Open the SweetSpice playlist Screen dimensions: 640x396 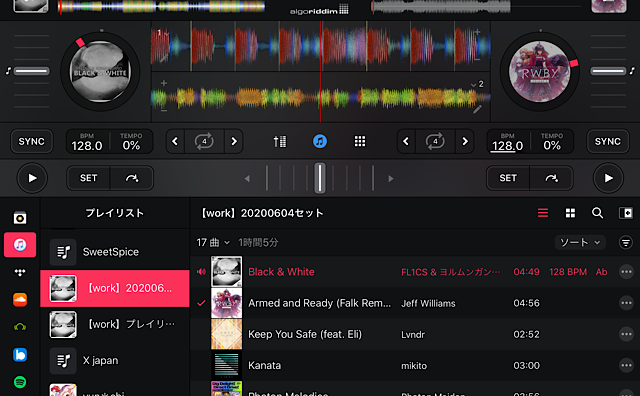coord(115,252)
